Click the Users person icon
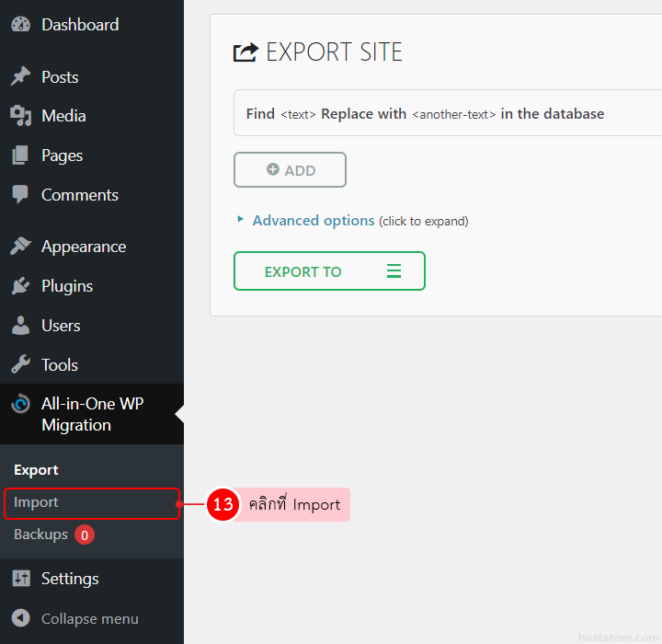 coord(20,326)
